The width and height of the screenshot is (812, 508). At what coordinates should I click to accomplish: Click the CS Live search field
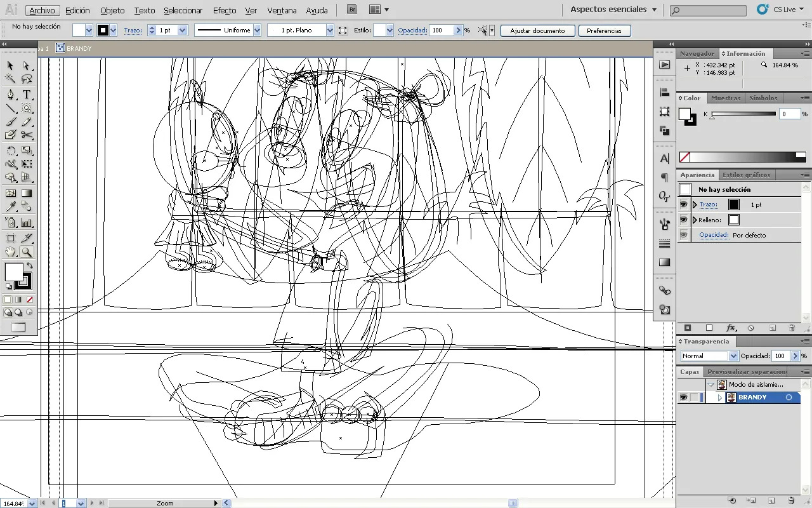(x=708, y=11)
